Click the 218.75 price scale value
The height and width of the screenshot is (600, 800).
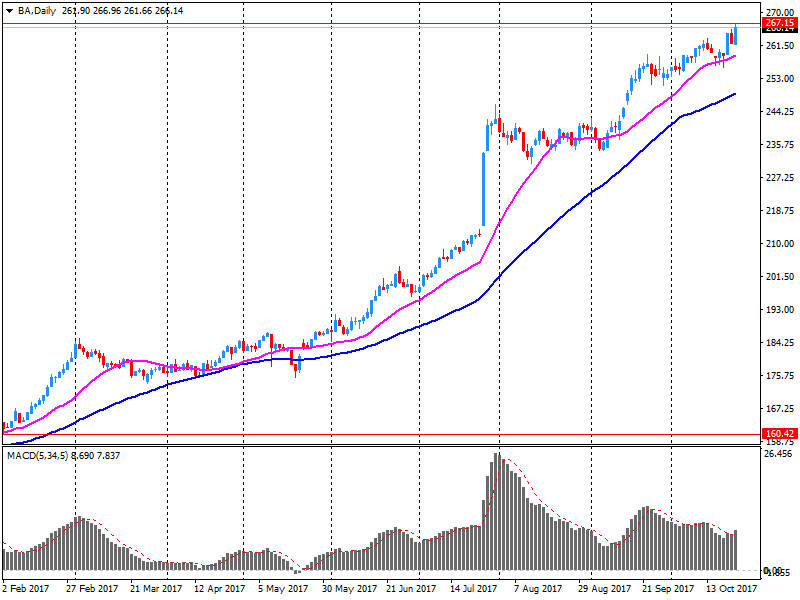click(780, 210)
